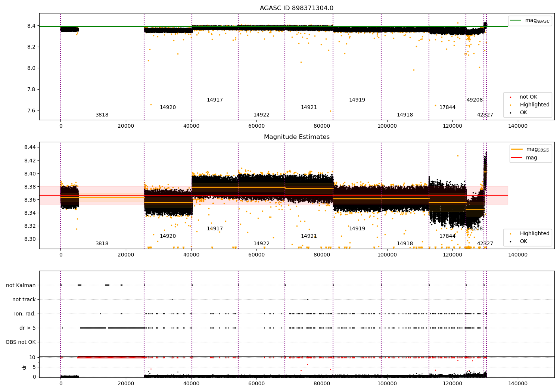
Task: Click dr axis tick 5 in bottom panel
Action: (34, 367)
